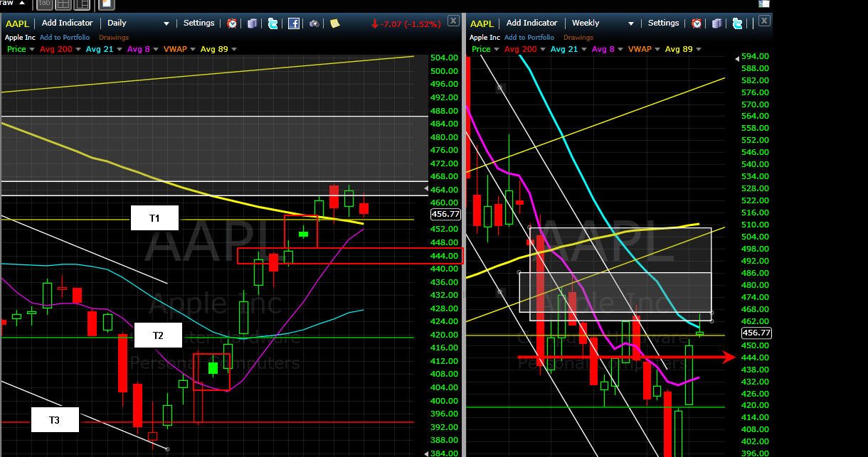Click Add Indicator in Weekly chart

coord(532,23)
